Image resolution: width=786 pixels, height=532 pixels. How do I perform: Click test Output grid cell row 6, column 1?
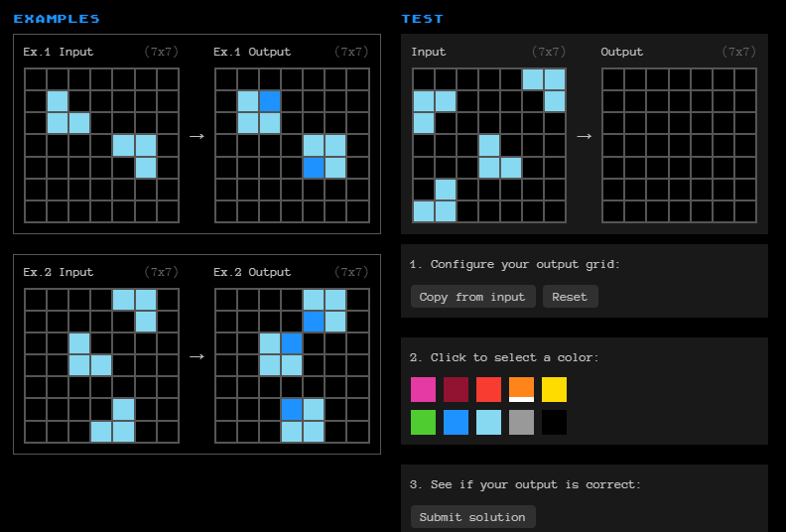pos(613,190)
